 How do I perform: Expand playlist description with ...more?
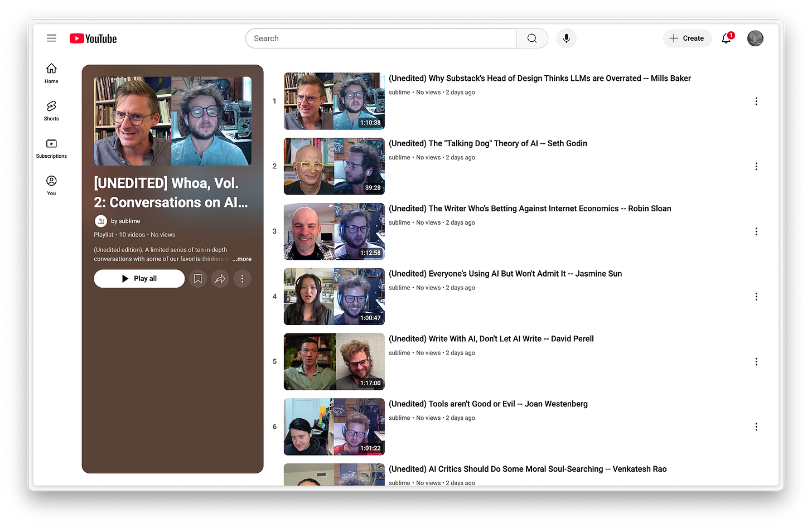[x=242, y=259]
